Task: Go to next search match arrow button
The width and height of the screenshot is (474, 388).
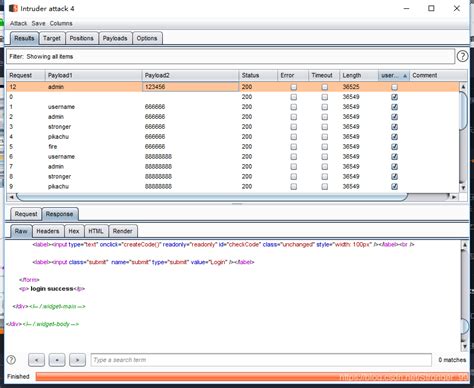Action: (x=77, y=360)
